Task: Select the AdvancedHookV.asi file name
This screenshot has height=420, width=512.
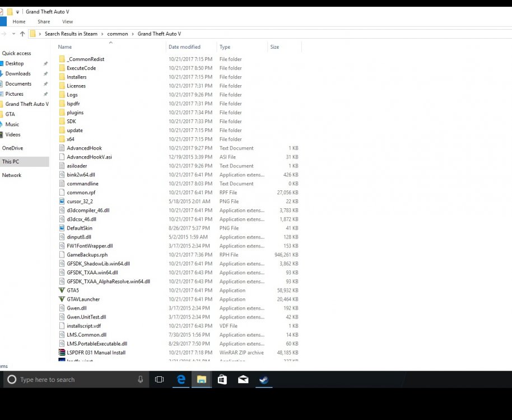Action: (x=89, y=157)
